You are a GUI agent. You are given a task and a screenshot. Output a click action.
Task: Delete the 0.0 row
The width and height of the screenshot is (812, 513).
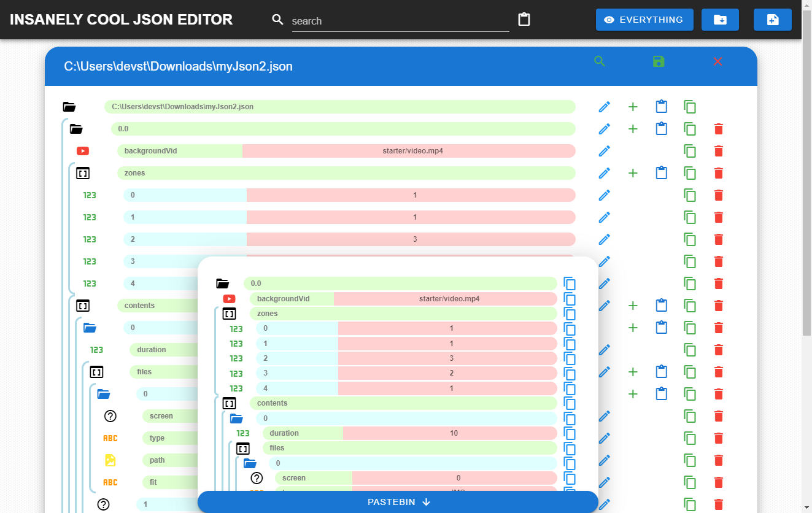[x=719, y=129]
